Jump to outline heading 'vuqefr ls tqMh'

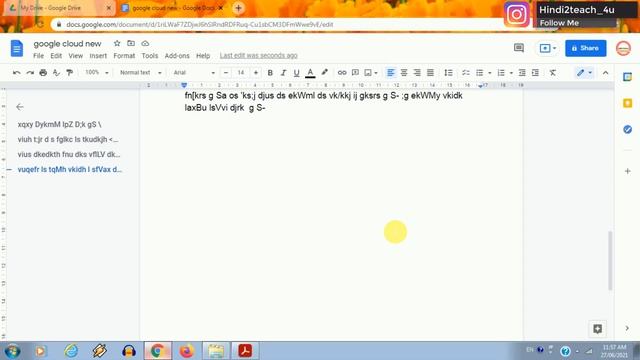point(70,169)
